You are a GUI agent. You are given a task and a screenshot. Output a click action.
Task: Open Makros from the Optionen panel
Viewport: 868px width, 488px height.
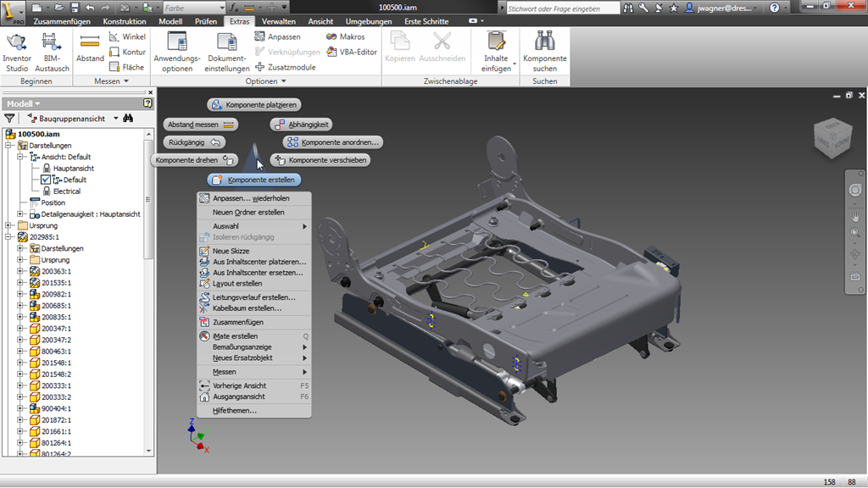[x=346, y=36]
